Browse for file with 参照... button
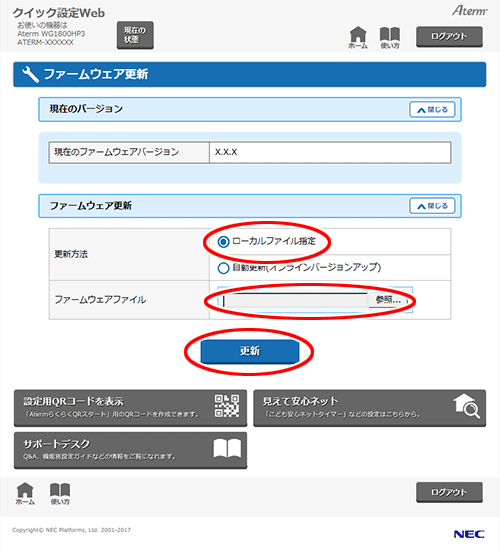 [x=388, y=300]
